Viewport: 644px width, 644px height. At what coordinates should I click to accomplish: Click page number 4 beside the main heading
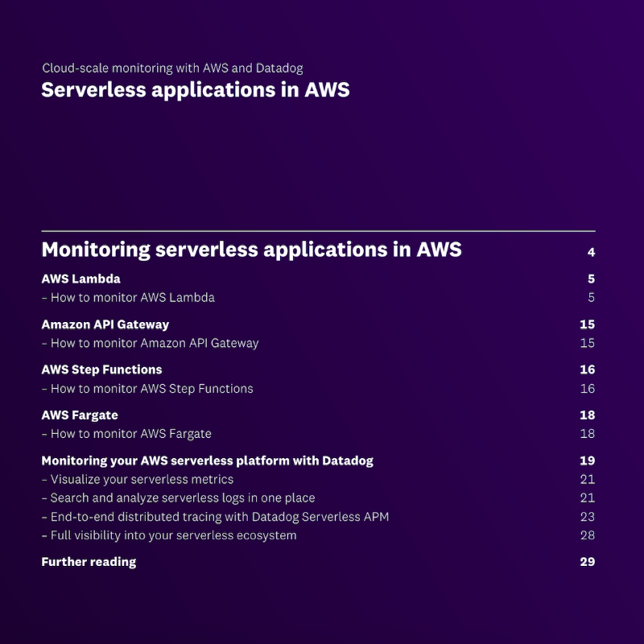pyautogui.click(x=591, y=252)
